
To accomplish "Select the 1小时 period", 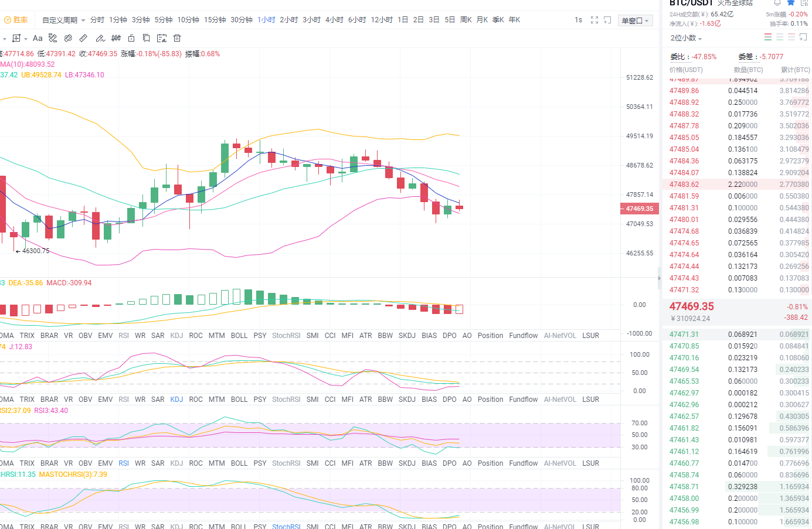I will [x=266, y=20].
